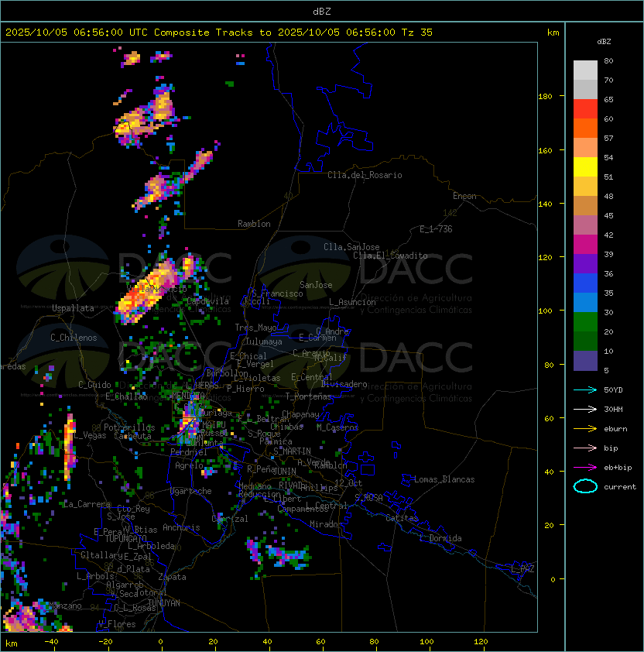Screen dimensions: 644x652
Task: Click the 'Zapata' place label
Action: tap(172, 577)
